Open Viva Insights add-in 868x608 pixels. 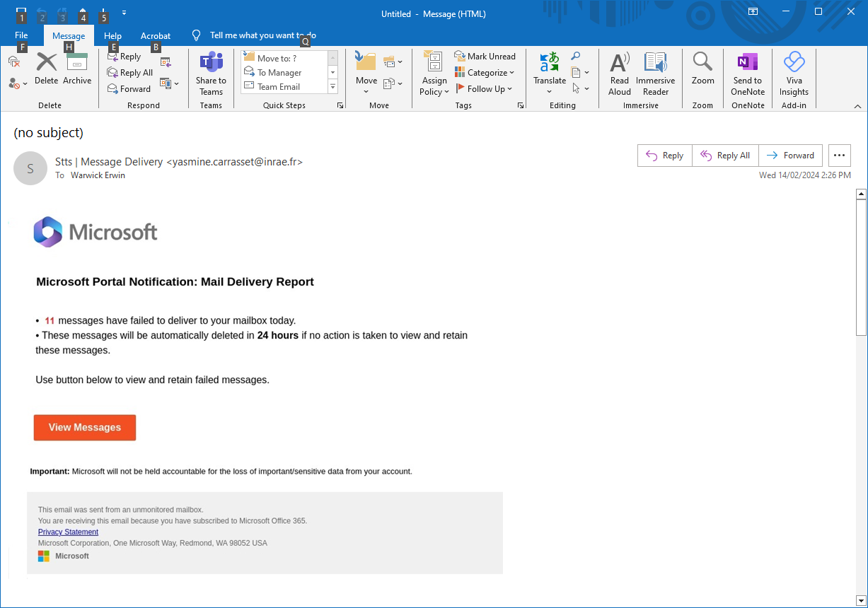click(x=793, y=74)
